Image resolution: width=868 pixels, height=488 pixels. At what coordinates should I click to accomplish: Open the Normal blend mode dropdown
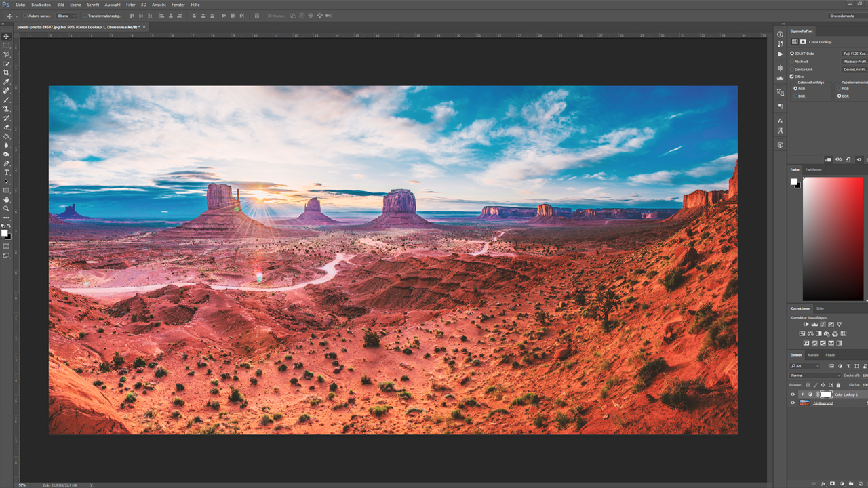point(815,375)
